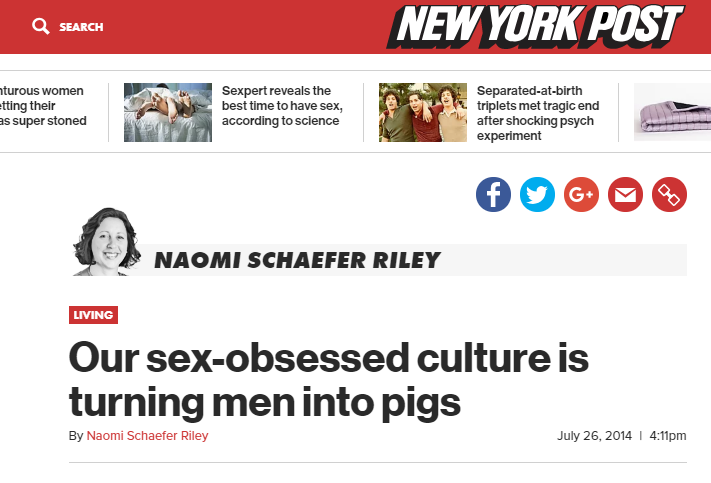Viewport: 711px width, 483px height.
Task: Open the bed feet thumbnail story
Action: tap(168, 112)
